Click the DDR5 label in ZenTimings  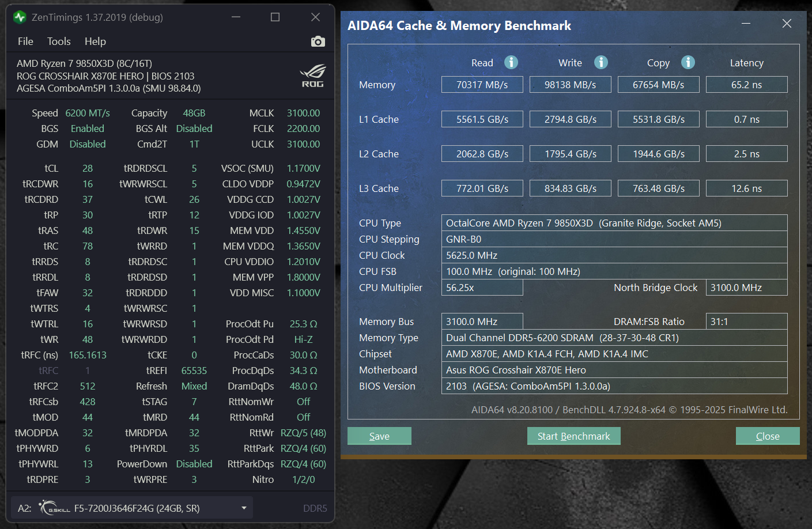(315, 508)
